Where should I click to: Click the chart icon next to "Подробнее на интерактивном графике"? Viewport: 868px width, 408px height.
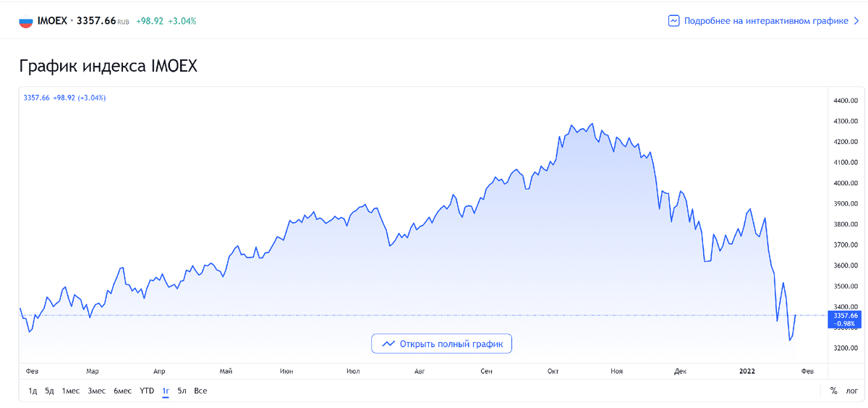click(x=674, y=21)
